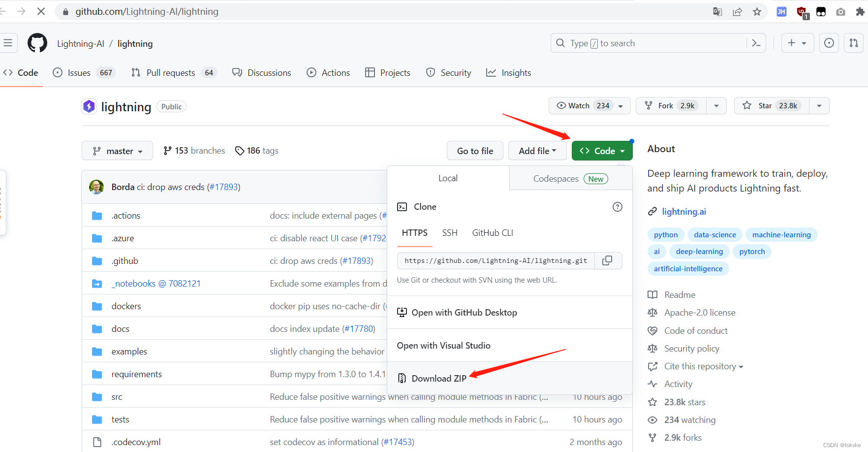Open the .codecov.yml file
Image resolution: width=868 pixels, height=452 pixels.
pyautogui.click(x=136, y=442)
